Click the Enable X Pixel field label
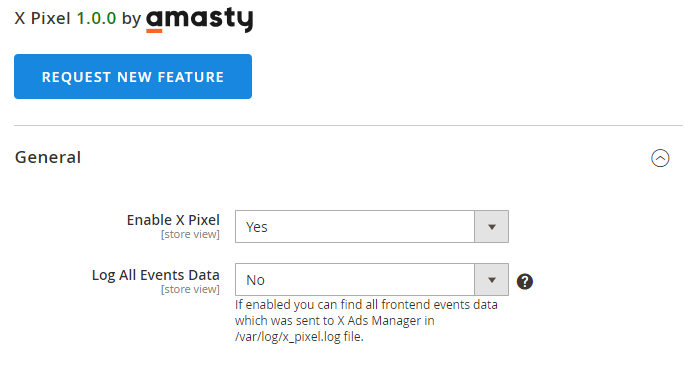The image size is (685, 368). point(173,220)
